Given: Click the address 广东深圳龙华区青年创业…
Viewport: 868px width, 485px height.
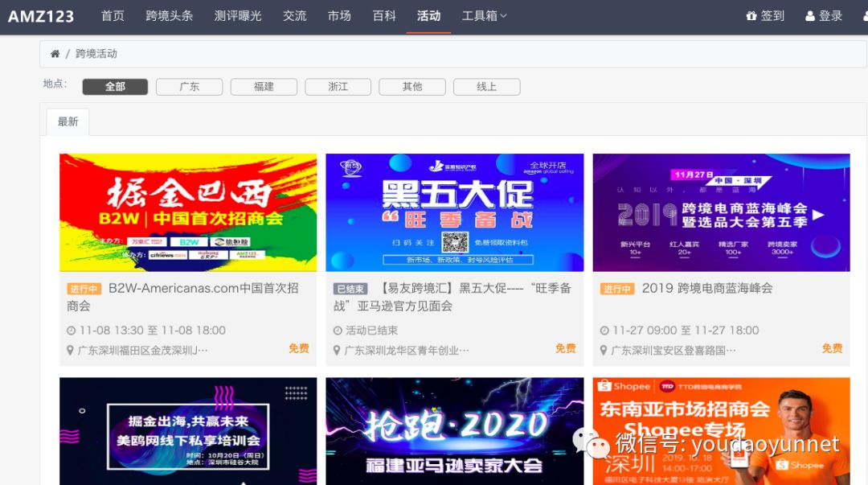Looking at the screenshot, I should (x=407, y=351).
